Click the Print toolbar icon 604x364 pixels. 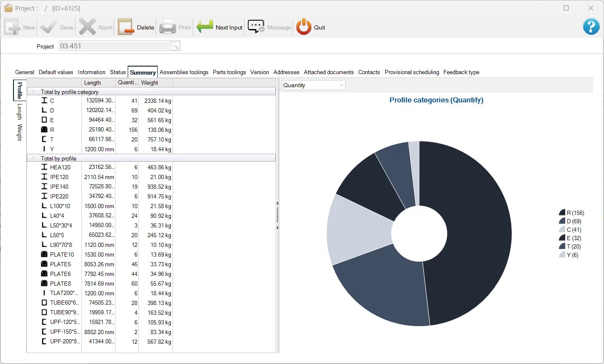(167, 27)
